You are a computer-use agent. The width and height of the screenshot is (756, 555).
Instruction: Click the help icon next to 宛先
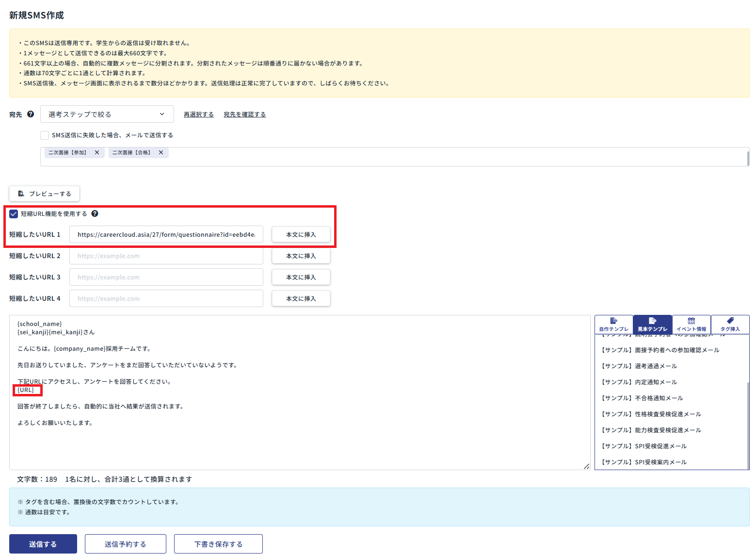tap(31, 114)
